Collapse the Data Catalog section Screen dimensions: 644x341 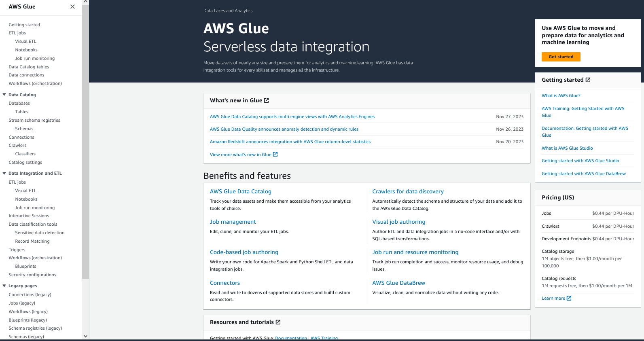(4, 95)
